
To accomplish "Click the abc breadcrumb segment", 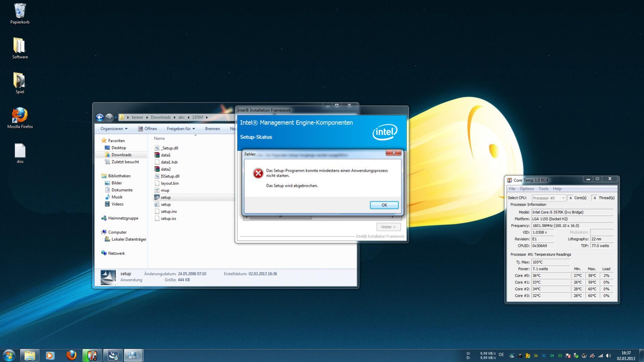I will tap(181, 117).
